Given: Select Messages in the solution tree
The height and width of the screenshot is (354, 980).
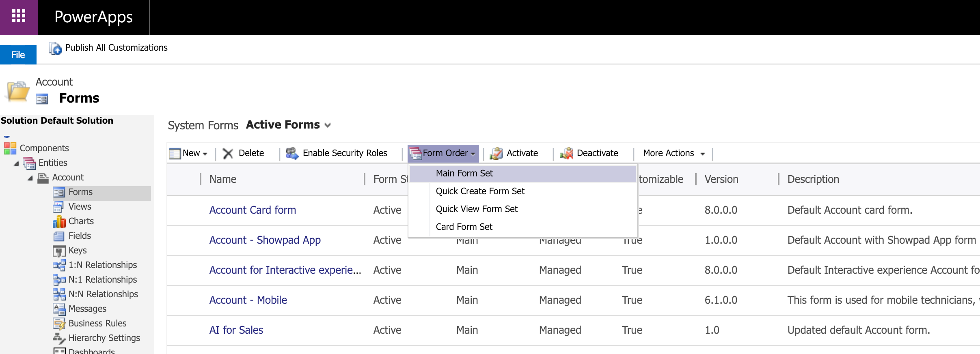Looking at the screenshot, I should click(87, 309).
